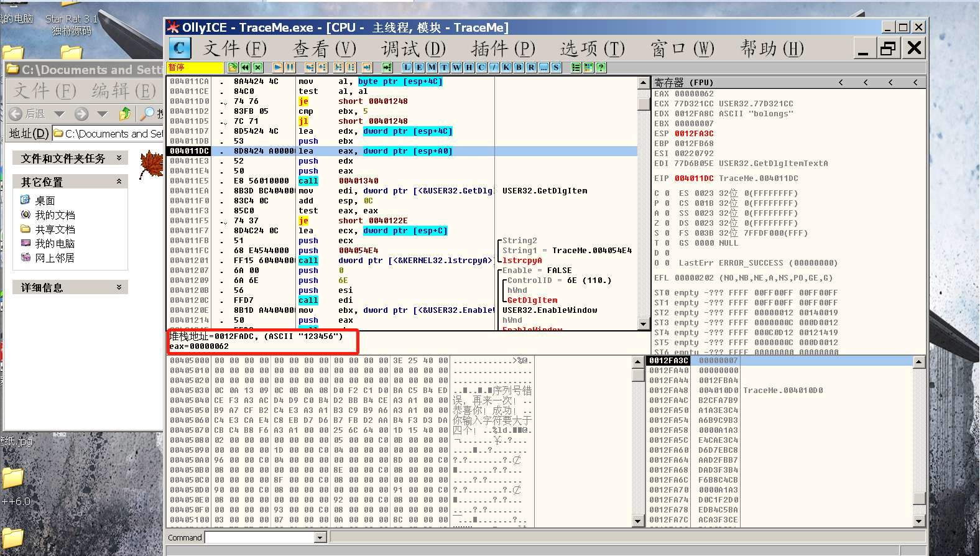Expand 文件和文件夹任务 panel in Explorer
Viewport: 980px width, 556px height.
click(119, 158)
